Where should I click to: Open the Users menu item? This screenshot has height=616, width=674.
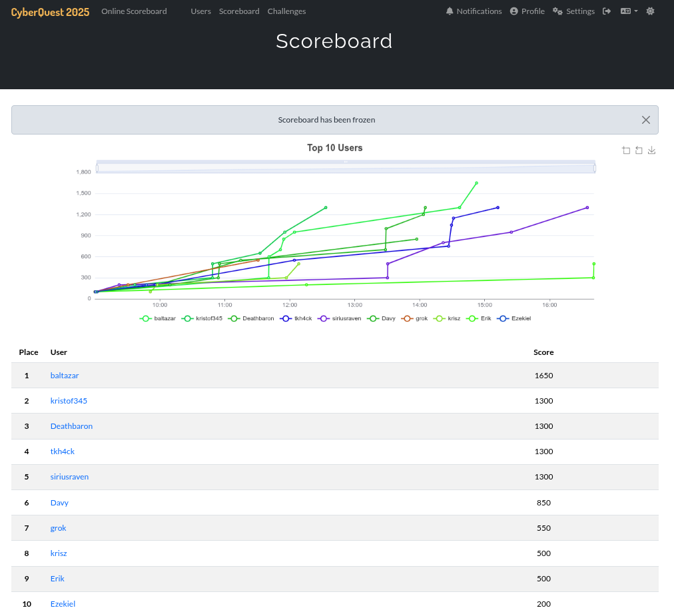click(x=200, y=11)
